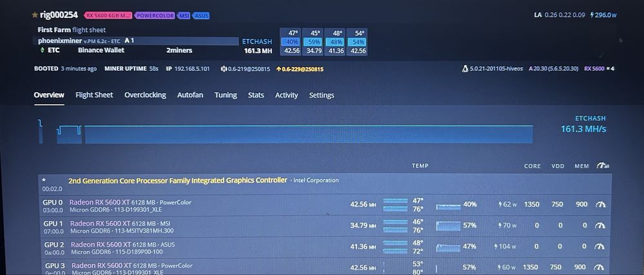644x275 pixels.
Task: Open the Settings tab
Action: (x=322, y=95)
